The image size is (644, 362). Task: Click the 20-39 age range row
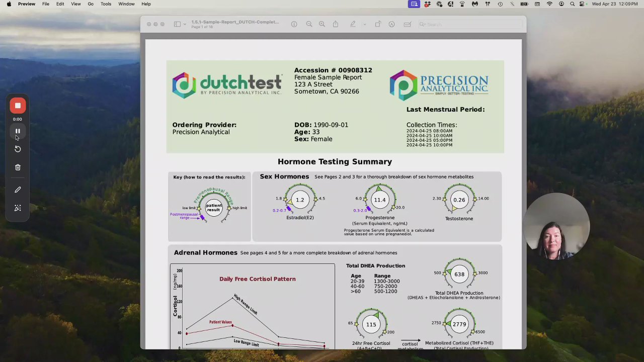click(x=375, y=281)
